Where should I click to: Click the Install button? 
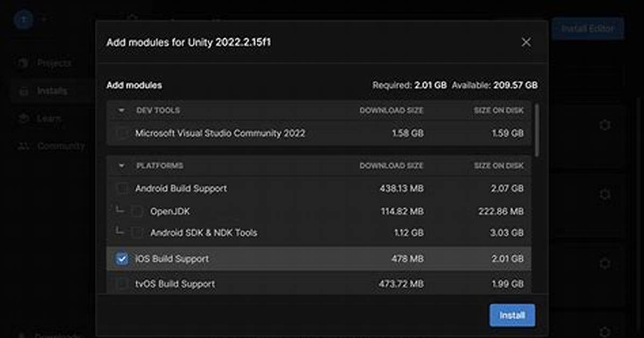coord(512,315)
